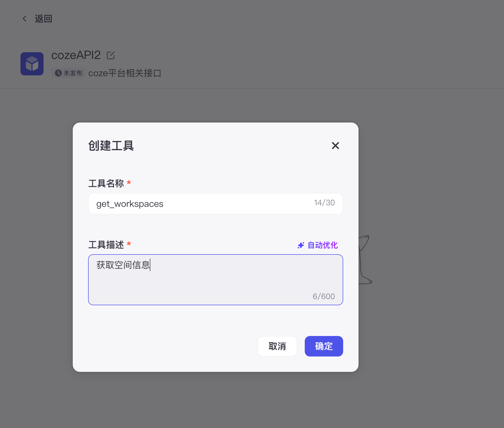The image size is (504, 428).
Task: Click the 14/30 character counter
Action: (324, 203)
